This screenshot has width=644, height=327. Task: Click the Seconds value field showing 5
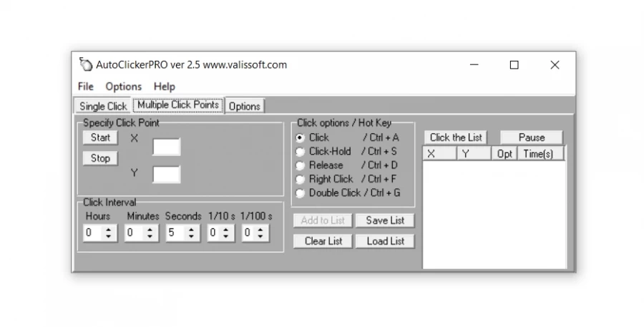pyautogui.click(x=177, y=233)
